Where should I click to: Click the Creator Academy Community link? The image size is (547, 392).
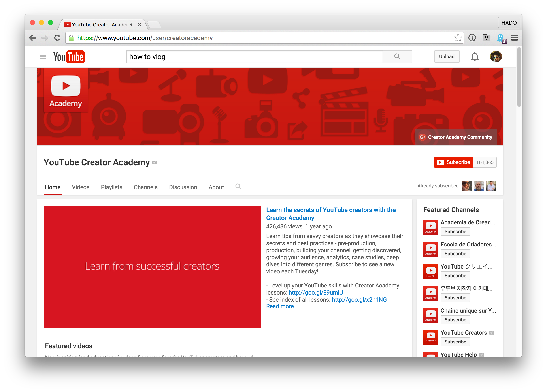456,137
